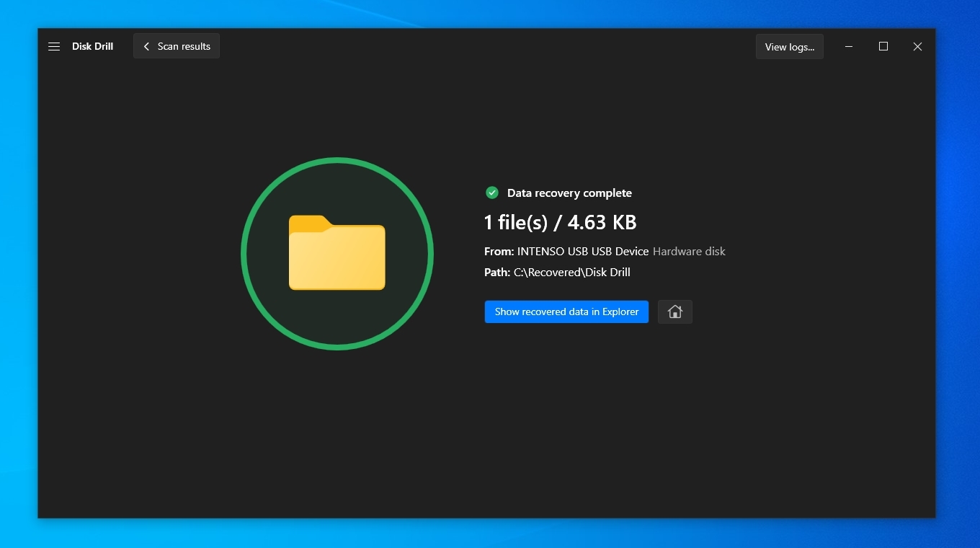Click Show recovered data in Explorer

[566, 311]
